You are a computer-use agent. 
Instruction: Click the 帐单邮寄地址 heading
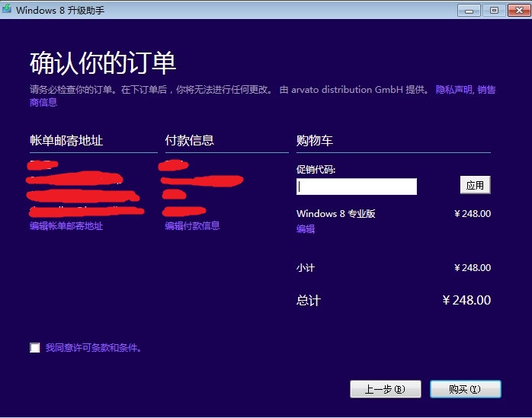pyautogui.click(x=66, y=140)
